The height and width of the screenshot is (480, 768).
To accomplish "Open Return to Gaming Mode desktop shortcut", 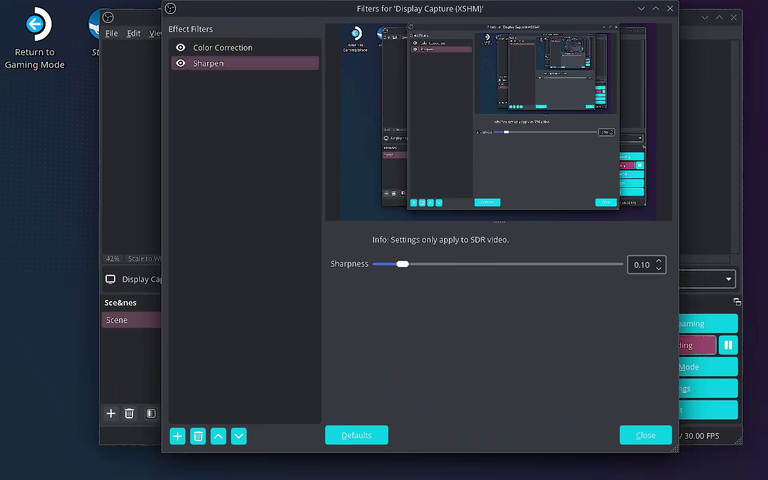I will point(35,39).
